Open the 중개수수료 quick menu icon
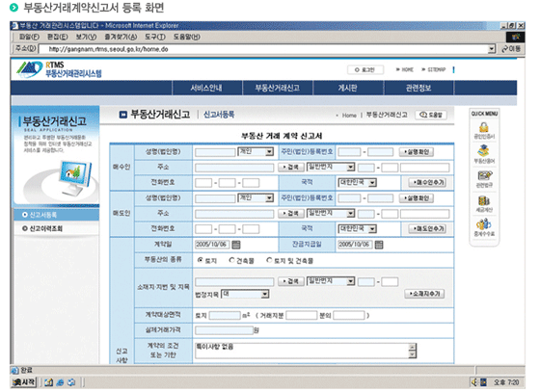This screenshot has height=392, width=540. click(x=484, y=227)
